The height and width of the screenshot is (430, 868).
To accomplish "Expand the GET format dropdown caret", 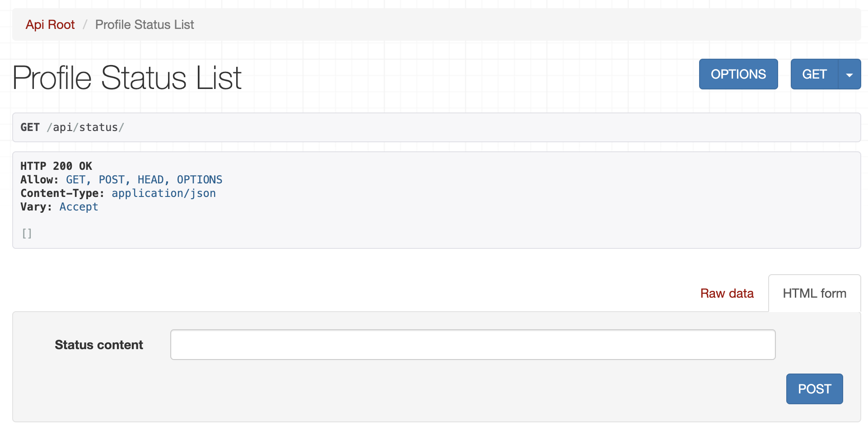I will pos(849,75).
